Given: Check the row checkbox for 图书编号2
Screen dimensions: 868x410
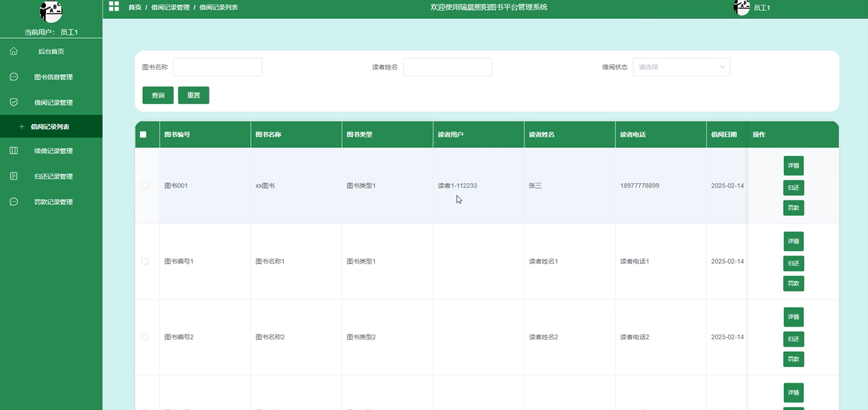Looking at the screenshot, I should click(145, 337).
